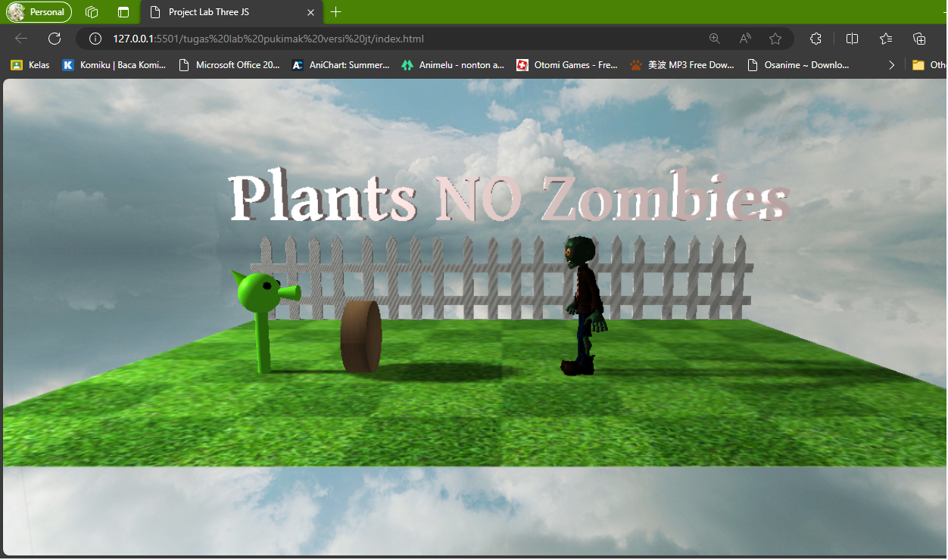This screenshot has height=560, width=948.
Task: Open a new tab with plus button
Action: pos(336,12)
